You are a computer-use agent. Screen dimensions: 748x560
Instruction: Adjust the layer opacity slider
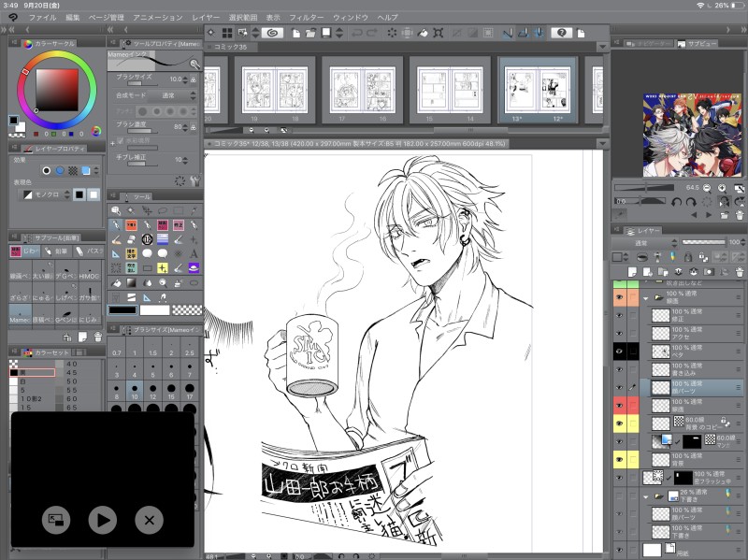[703, 242]
